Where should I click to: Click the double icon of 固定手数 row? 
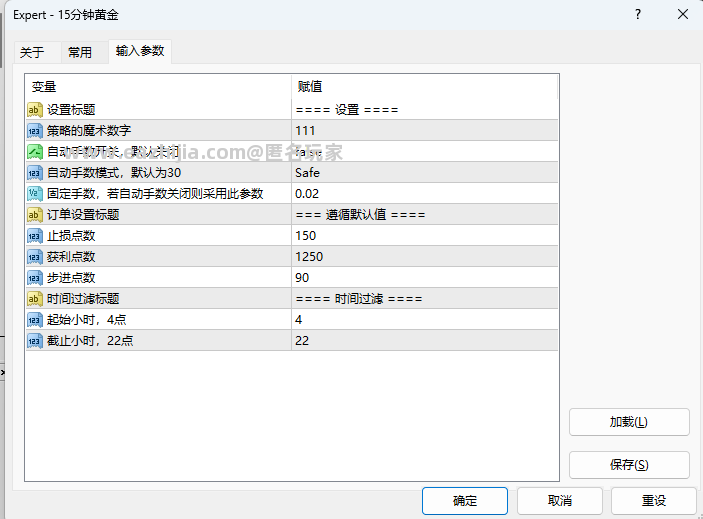click(35, 194)
